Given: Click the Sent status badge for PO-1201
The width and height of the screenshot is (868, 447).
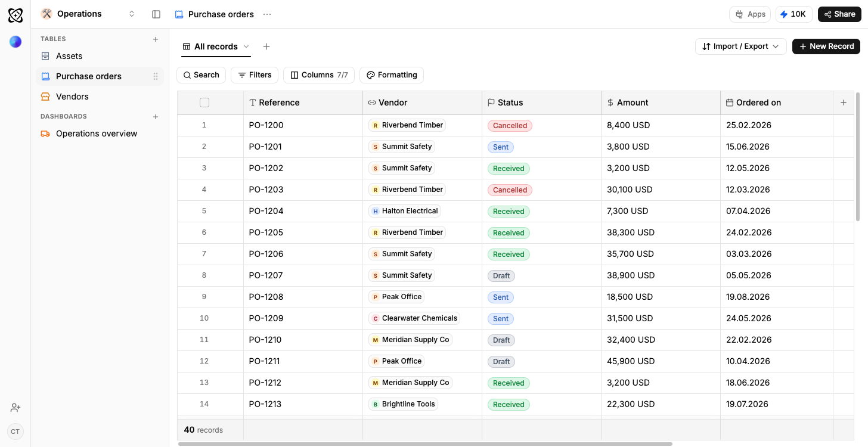Looking at the screenshot, I should coord(501,147).
